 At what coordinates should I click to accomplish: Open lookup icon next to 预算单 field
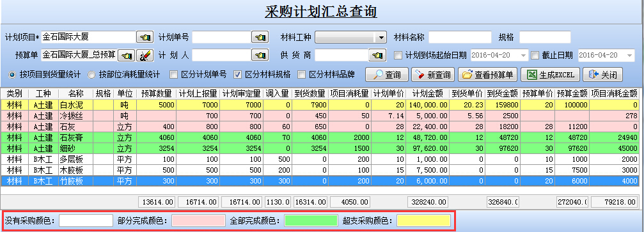(x=127, y=55)
